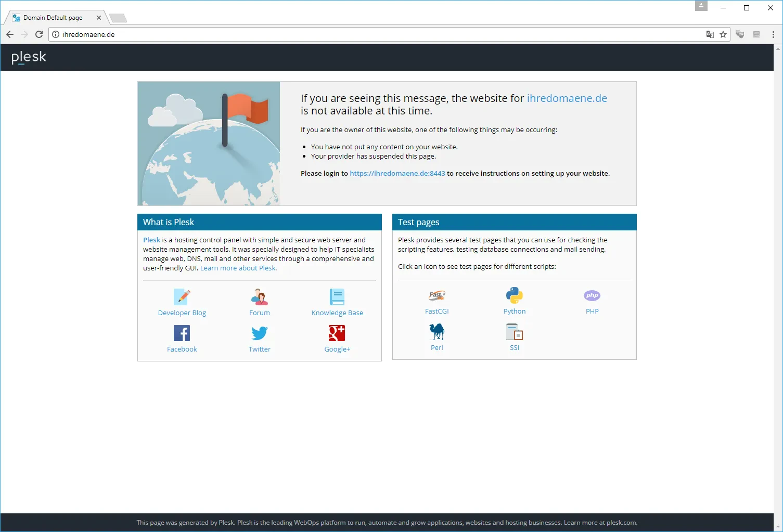Click 'You have not put any content' bullet text

(x=384, y=147)
